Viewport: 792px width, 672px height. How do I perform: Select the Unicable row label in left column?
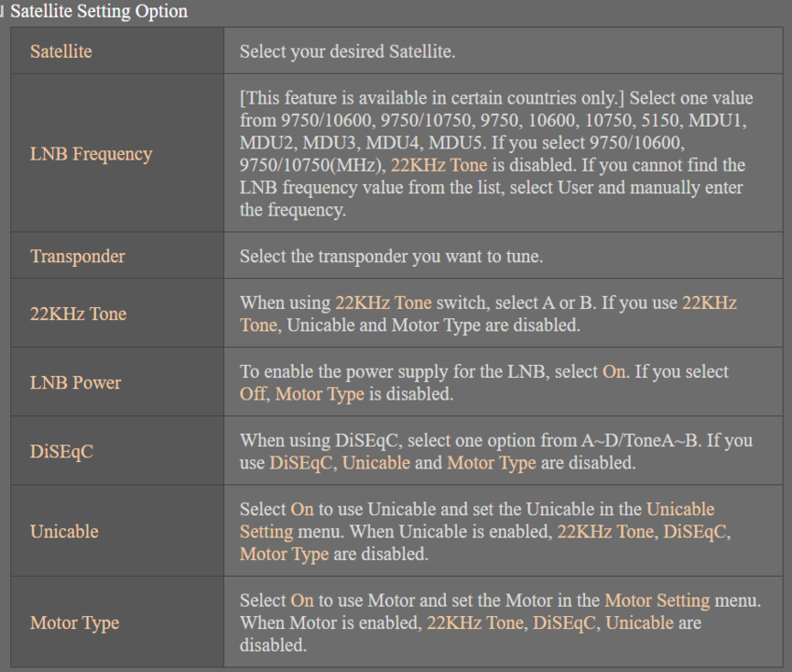point(63,531)
